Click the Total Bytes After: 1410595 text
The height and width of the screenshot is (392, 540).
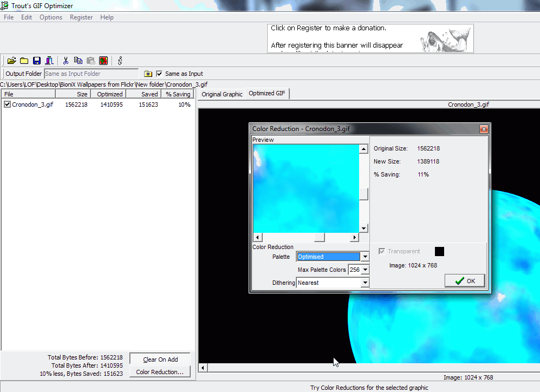pos(87,366)
